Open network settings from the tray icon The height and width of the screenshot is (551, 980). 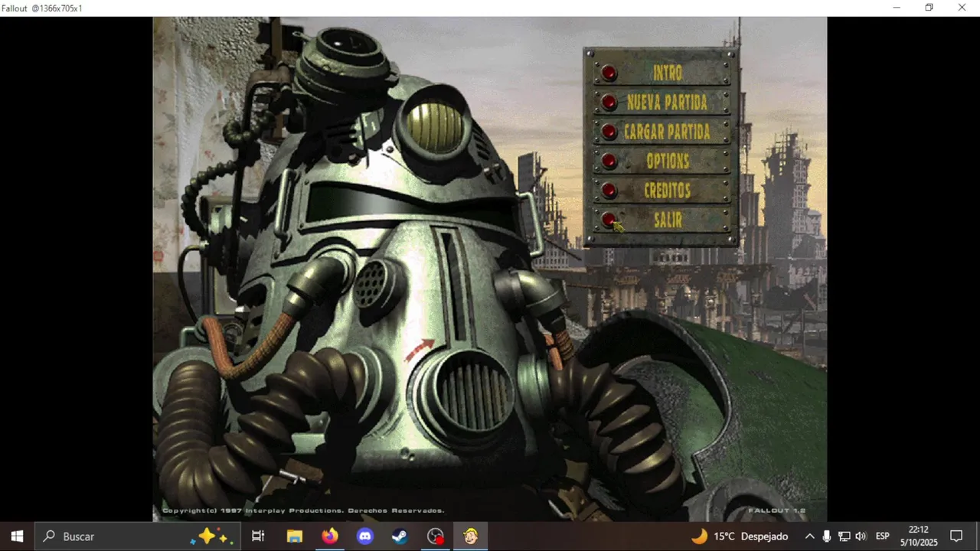pyautogui.click(x=844, y=536)
